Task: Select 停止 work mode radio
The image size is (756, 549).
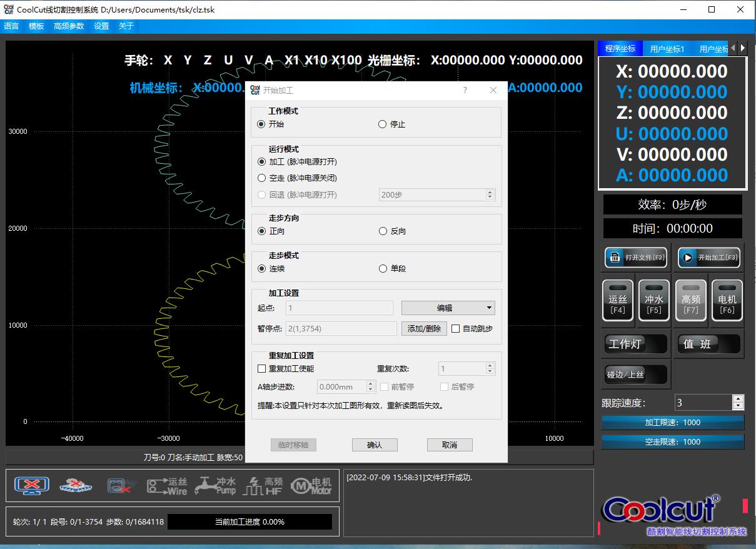Action: pos(392,124)
